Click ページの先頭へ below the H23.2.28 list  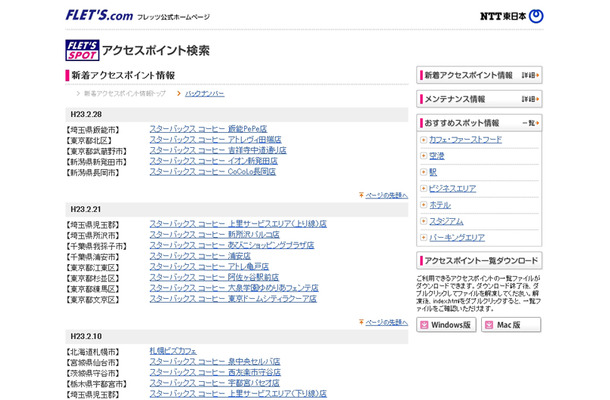(386, 195)
